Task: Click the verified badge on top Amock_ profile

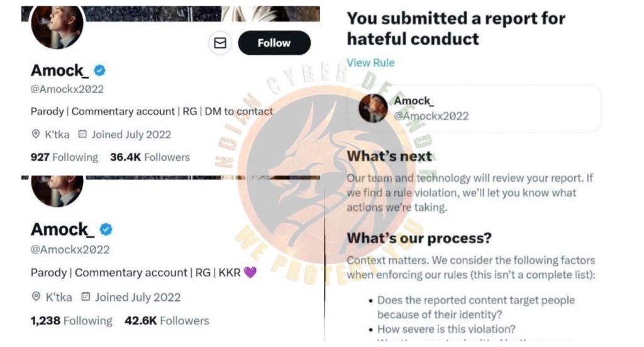Action: point(99,69)
